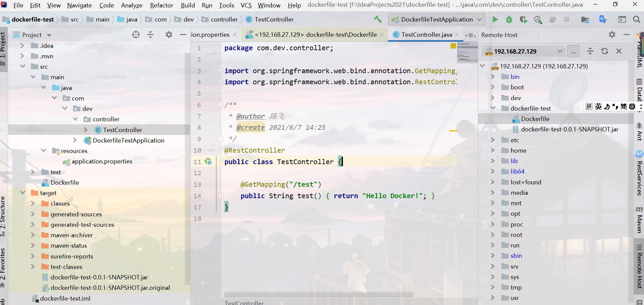Collapse the Javadoc comment fold on line 6
Screen dimensions: 644x305
[221, 105]
